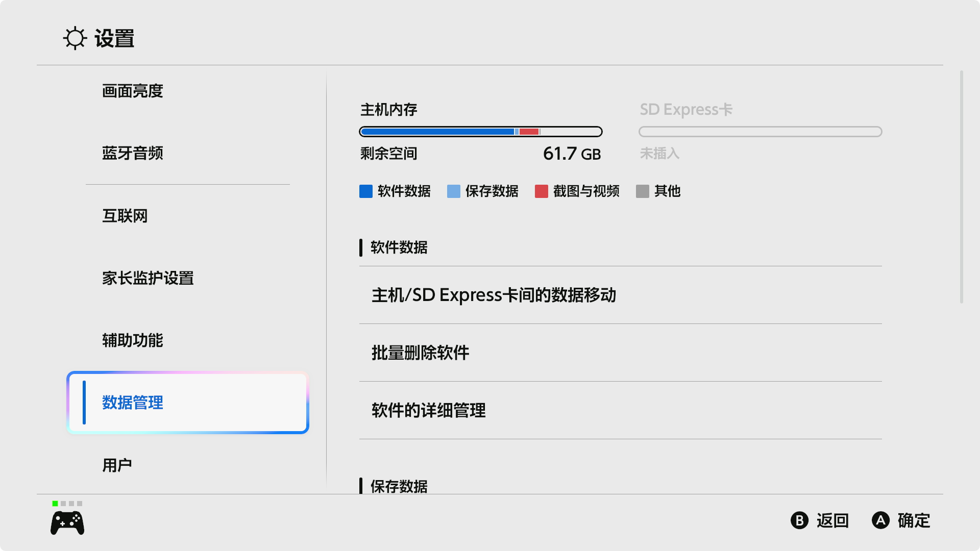The image size is (980, 551).
Task: Click the gray 其他 legend swatch
Action: pyautogui.click(x=643, y=191)
